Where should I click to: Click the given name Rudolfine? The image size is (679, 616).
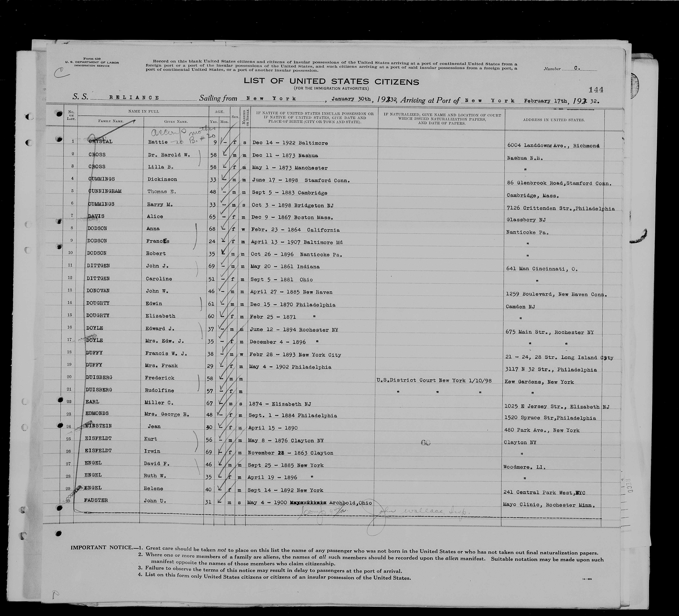click(159, 390)
